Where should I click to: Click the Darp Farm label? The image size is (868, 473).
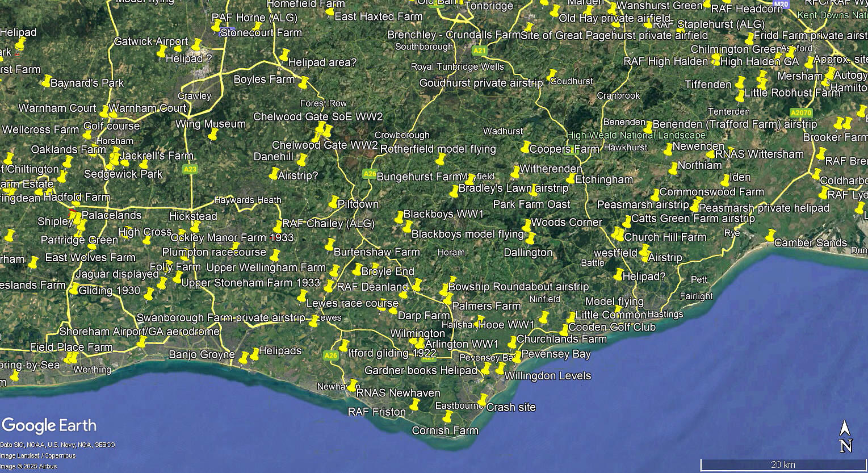click(423, 316)
